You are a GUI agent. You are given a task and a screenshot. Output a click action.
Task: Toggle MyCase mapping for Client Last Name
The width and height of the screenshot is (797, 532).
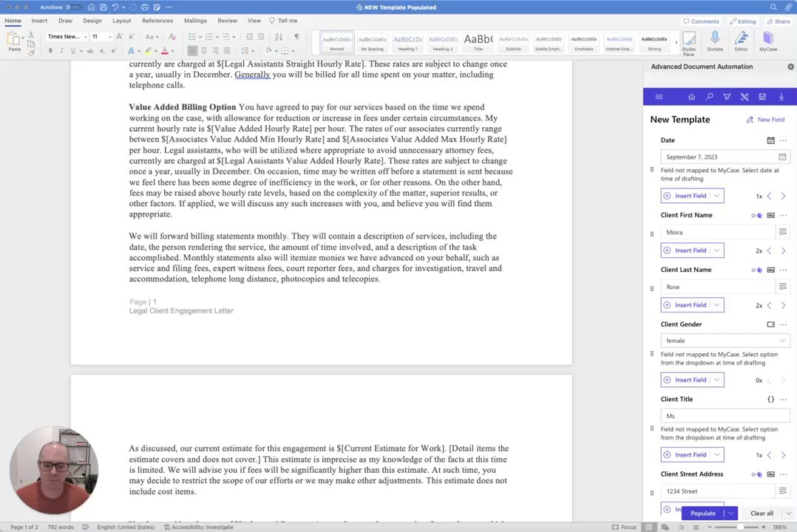pyautogui.click(x=756, y=270)
